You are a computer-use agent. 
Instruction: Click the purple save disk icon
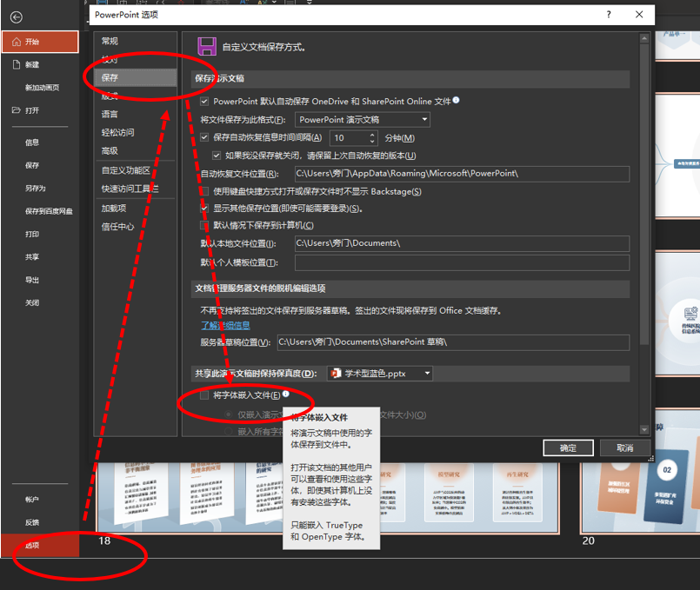pyautogui.click(x=207, y=46)
